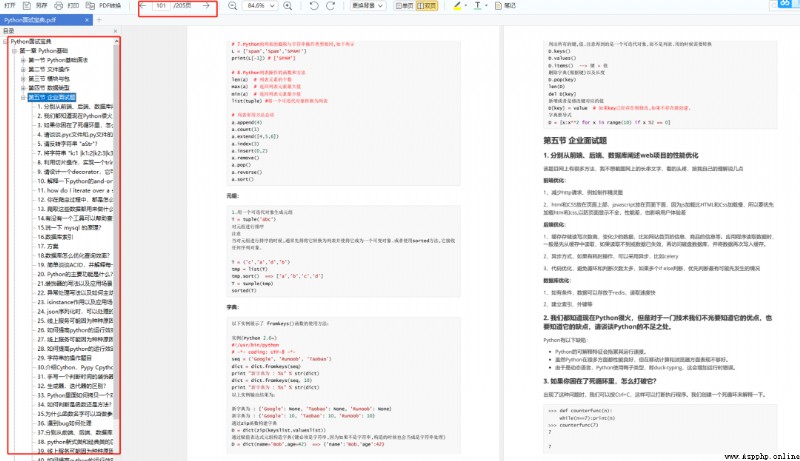Open outline item 30 introducing Cython, Pypy

[75, 367]
